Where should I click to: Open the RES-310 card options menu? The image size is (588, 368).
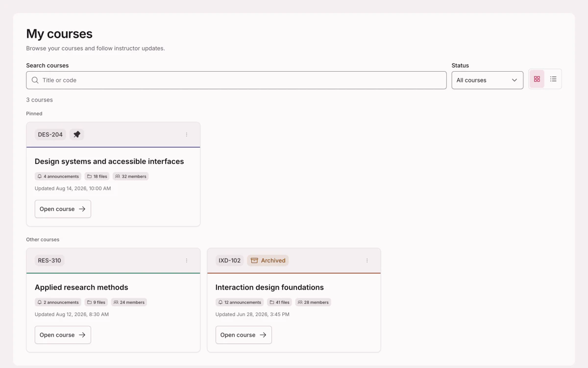(187, 261)
